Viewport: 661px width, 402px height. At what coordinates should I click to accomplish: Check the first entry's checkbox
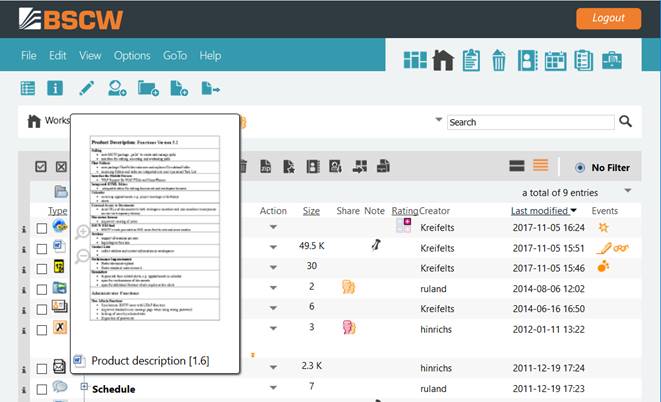click(x=41, y=228)
